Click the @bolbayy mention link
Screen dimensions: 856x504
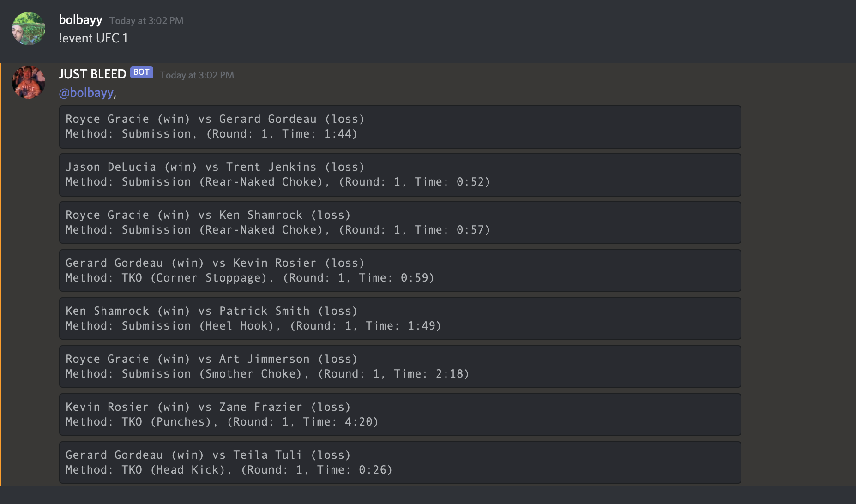(x=86, y=92)
